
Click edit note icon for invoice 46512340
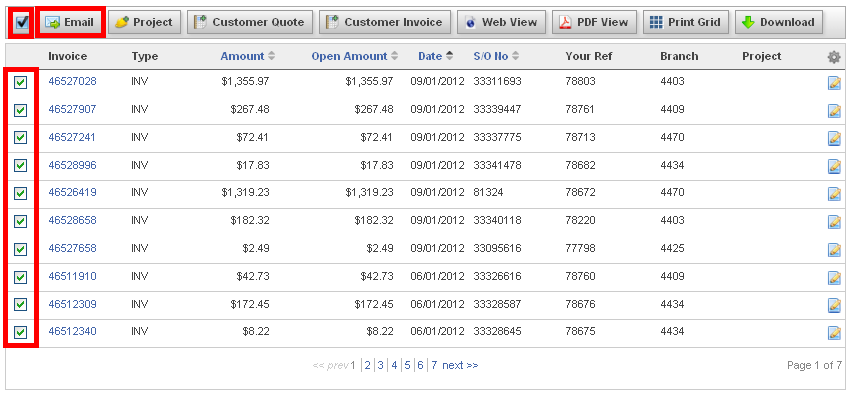pos(834,333)
